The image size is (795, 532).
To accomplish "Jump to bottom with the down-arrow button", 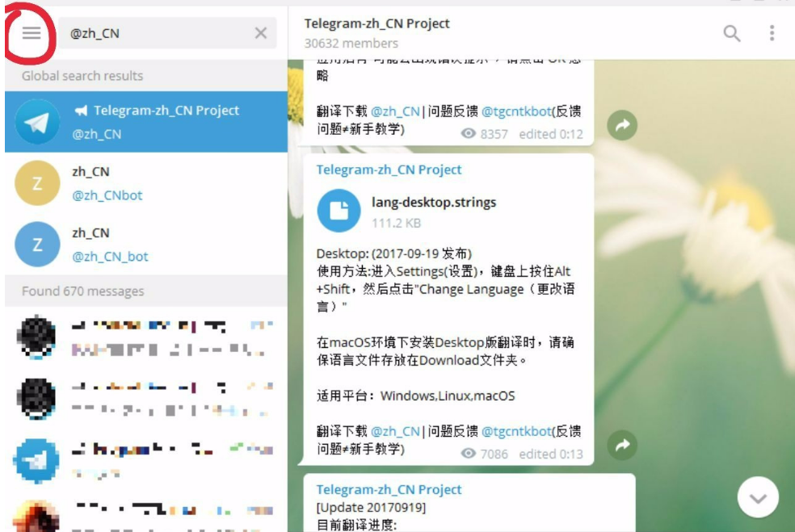I will coord(758,497).
